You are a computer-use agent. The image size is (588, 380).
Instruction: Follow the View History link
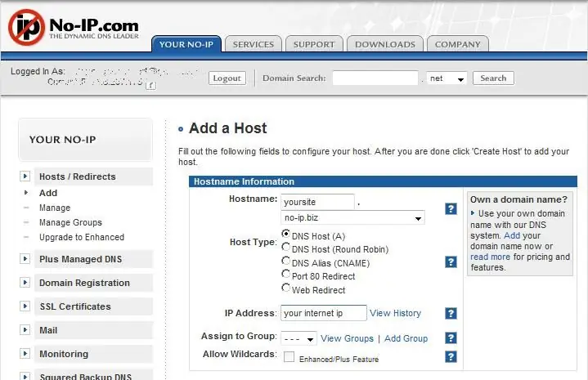click(395, 313)
